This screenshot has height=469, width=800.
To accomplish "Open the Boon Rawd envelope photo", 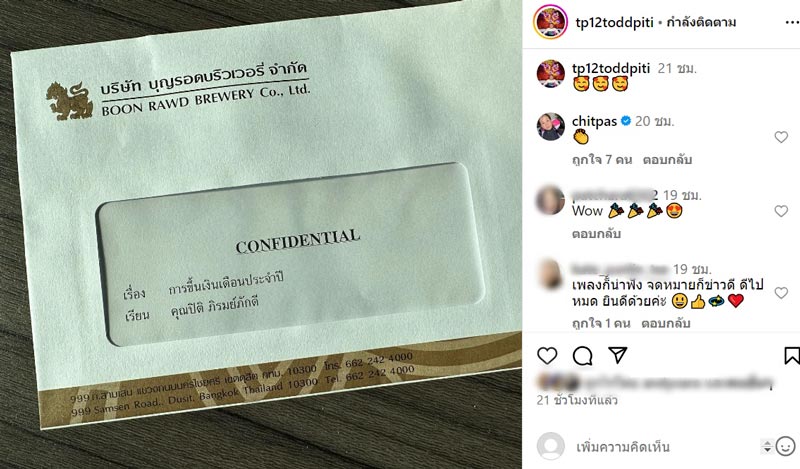I will point(261,235).
